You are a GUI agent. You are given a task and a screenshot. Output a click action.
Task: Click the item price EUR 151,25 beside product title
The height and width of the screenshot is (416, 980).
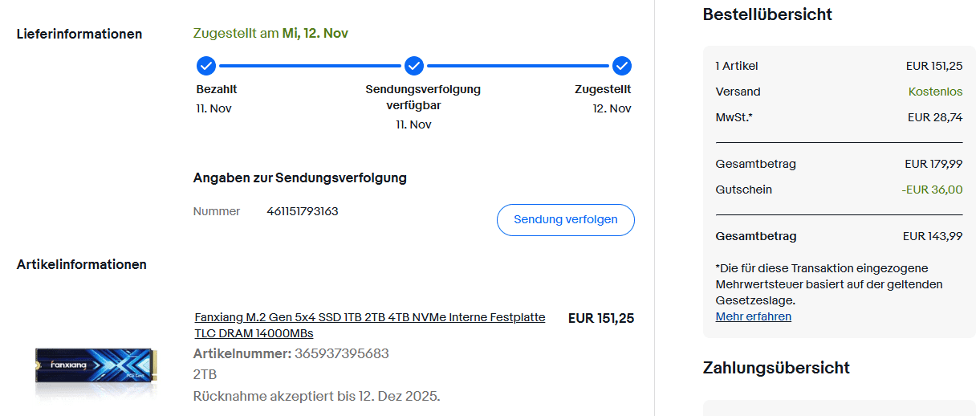pyautogui.click(x=600, y=318)
